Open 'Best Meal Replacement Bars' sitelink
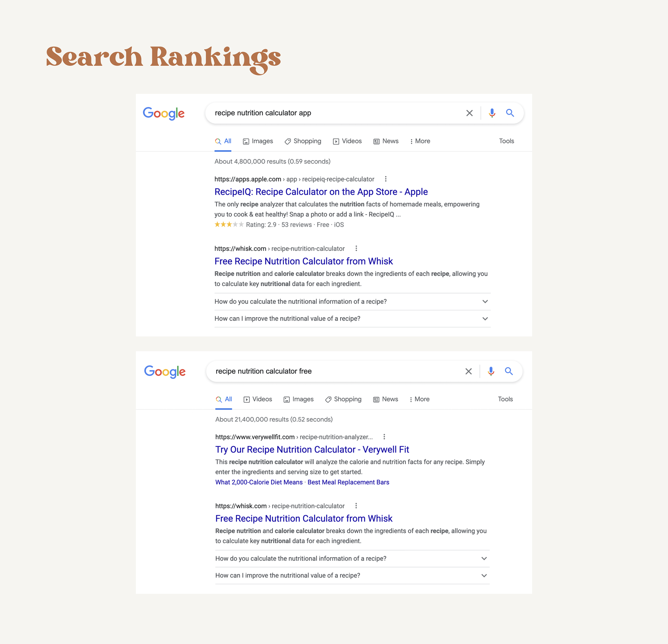Image resolution: width=668 pixels, height=644 pixels. (348, 482)
